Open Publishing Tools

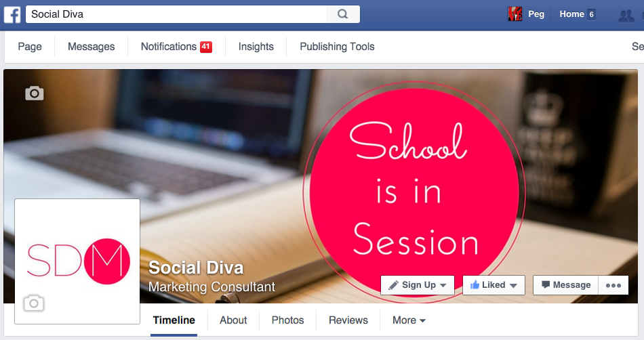coord(337,47)
